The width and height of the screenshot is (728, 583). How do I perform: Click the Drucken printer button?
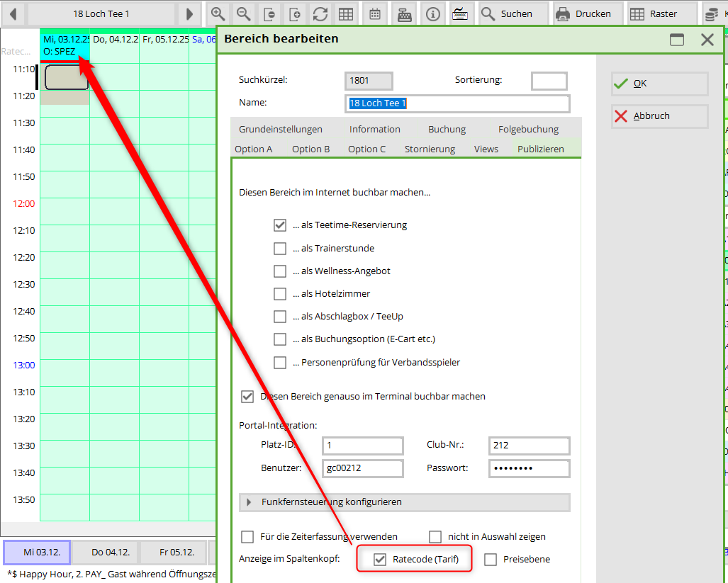tap(583, 13)
